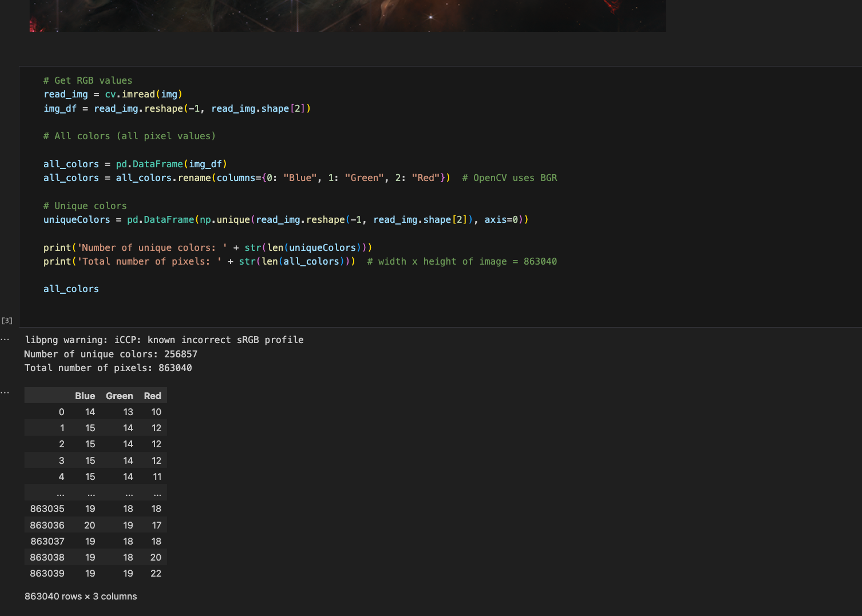Click the rename columns line of code

click(246, 178)
